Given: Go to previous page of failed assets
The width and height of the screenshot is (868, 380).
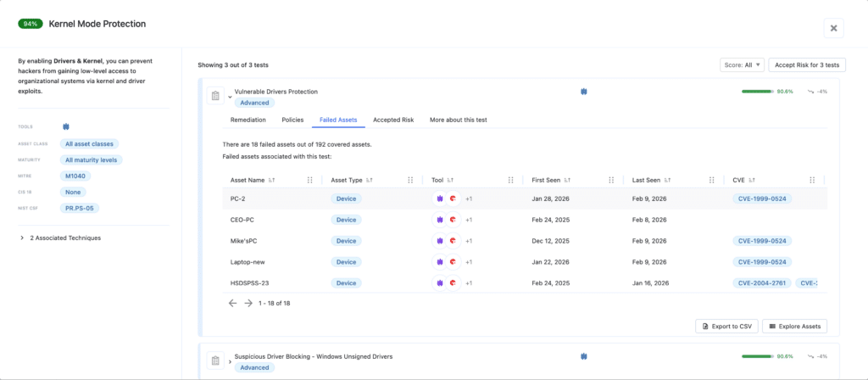Looking at the screenshot, I should [x=232, y=303].
